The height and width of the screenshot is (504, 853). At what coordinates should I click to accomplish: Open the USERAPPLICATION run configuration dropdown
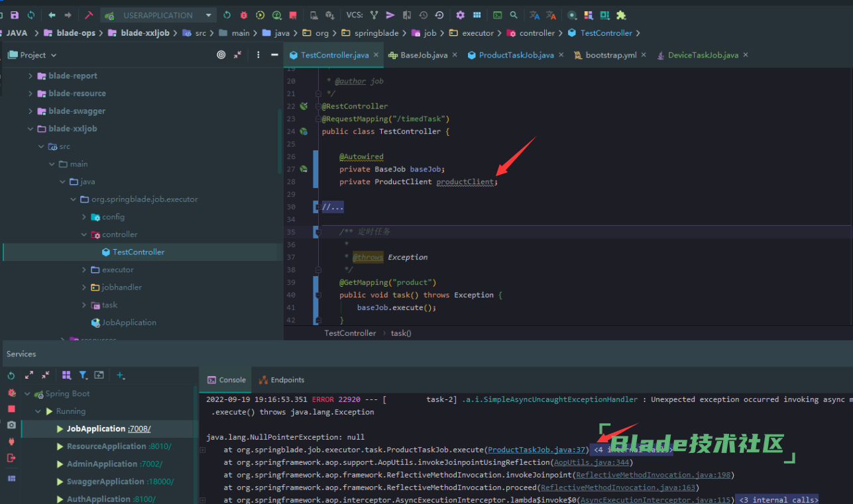pos(158,15)
